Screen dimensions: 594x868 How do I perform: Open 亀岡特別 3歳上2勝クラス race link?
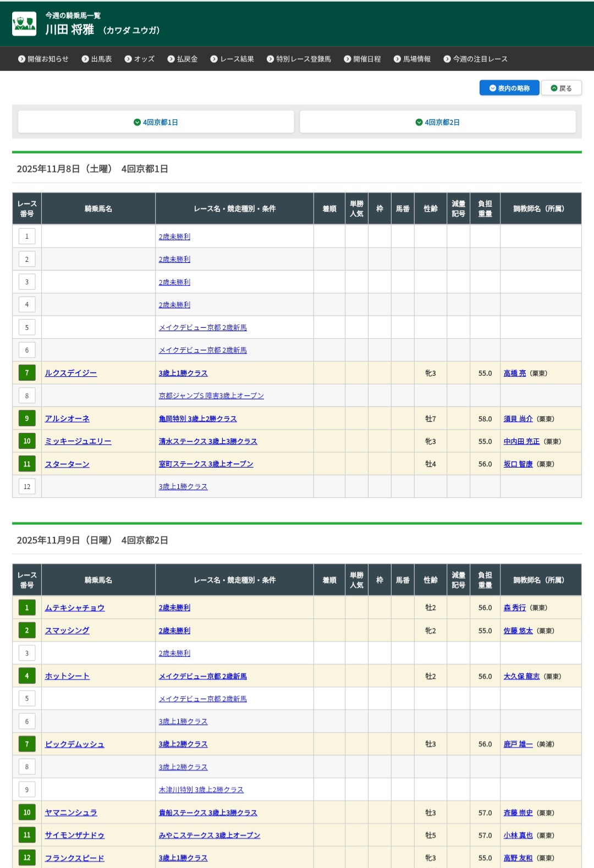click(x=198, y=419)
